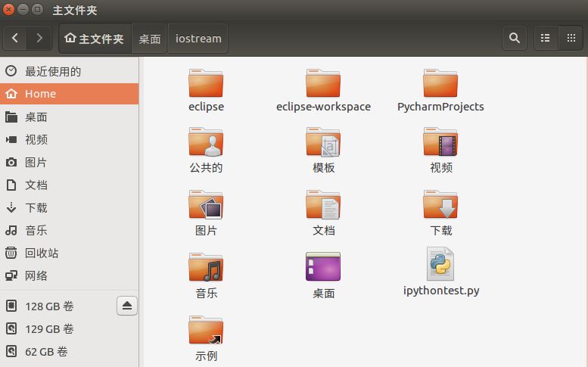Click the download arrow icon beside sidebar 下载

[11, 207]
